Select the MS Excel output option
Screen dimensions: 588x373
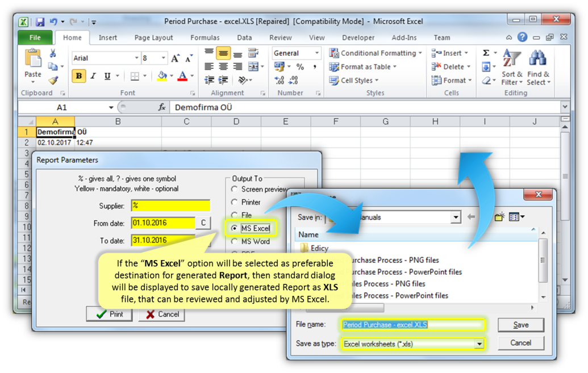[235, 228]
